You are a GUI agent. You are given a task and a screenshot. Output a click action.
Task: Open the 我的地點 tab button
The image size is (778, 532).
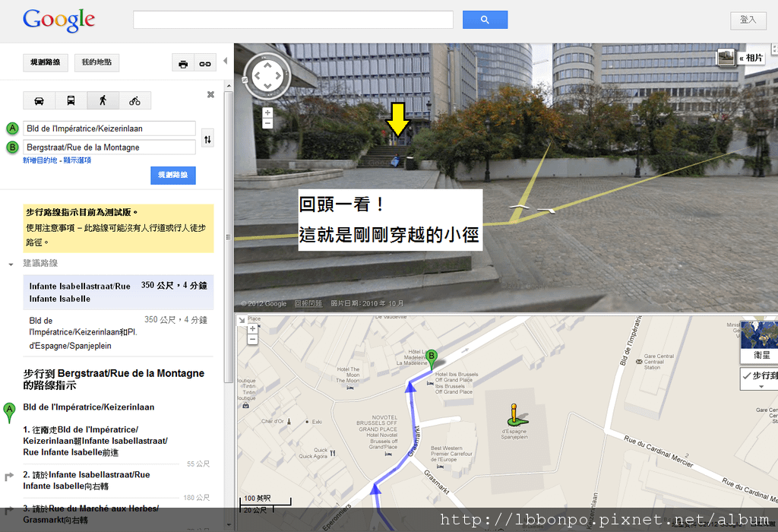96,62
